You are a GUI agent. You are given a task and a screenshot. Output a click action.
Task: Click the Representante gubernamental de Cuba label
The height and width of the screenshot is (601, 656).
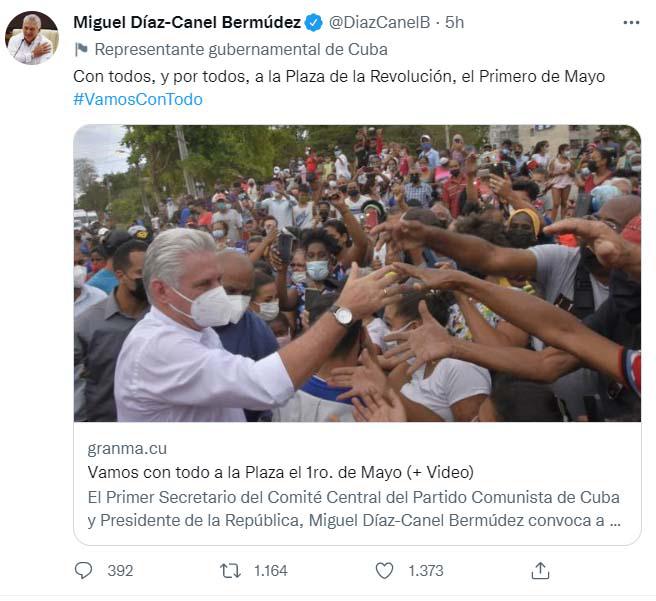241,50
